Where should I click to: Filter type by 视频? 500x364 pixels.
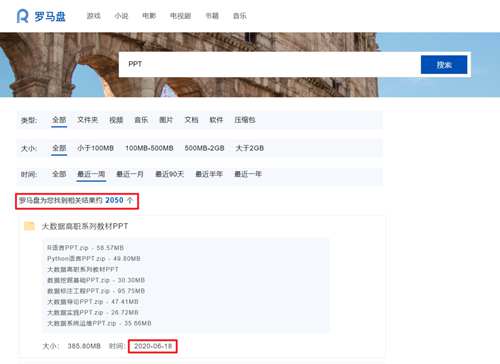click(x=116, y=120)
